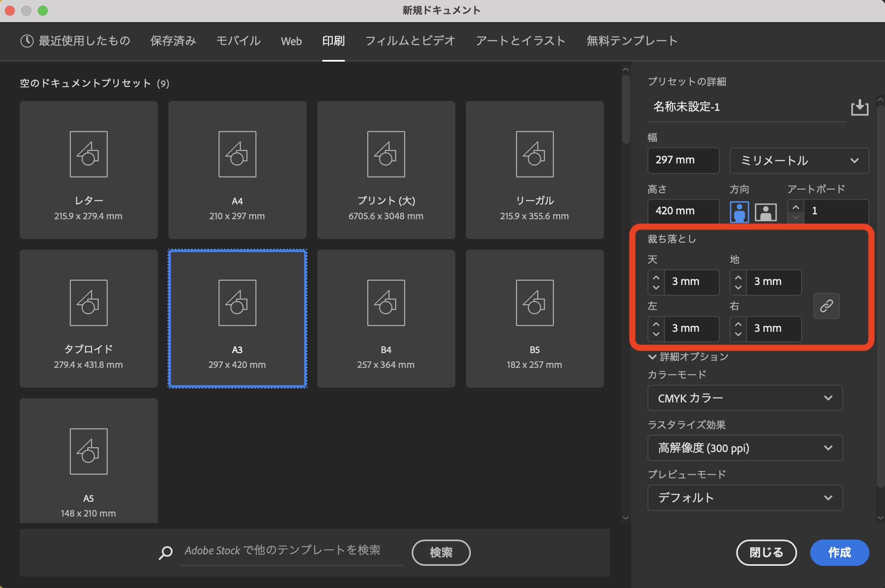Click the 作成 button
This screenshot has width=885, height=588.
pos(839,553)
